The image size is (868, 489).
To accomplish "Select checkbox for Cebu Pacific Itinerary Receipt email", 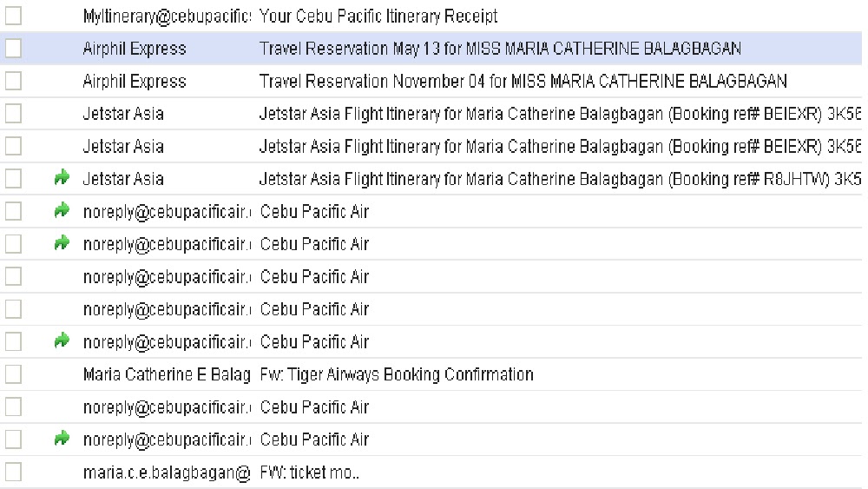I will tap(13, 17).
